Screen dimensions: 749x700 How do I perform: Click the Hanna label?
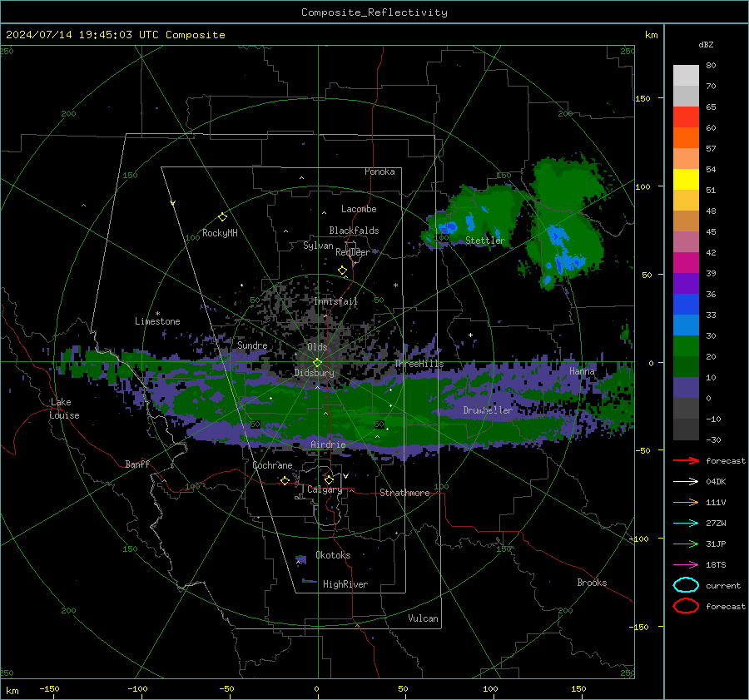point(582,371)
